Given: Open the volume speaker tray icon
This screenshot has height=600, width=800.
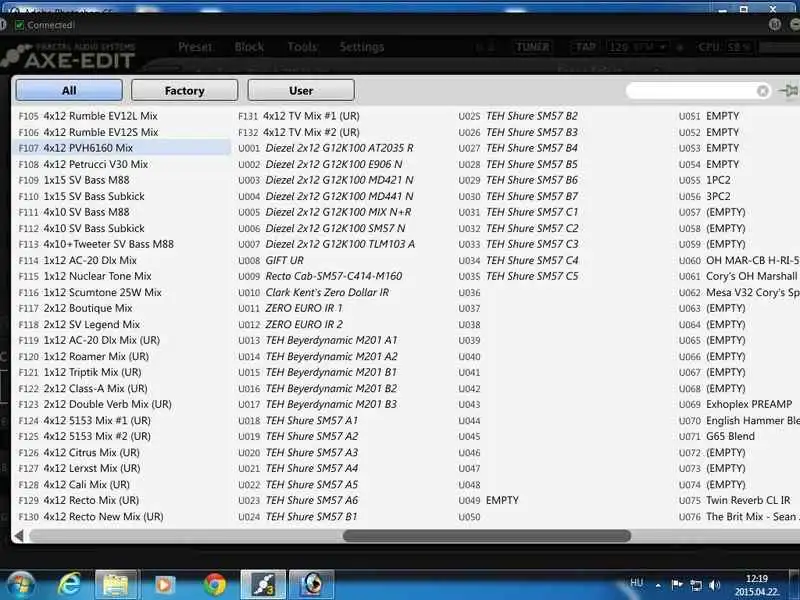Looking at the screenshot, I should (x=715, y=585).
